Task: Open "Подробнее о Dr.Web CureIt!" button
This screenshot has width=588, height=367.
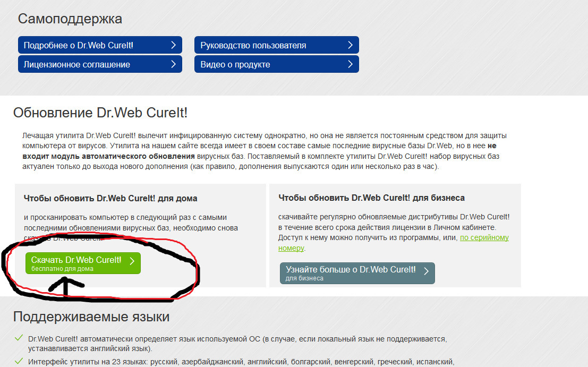Action: point(100,45)
